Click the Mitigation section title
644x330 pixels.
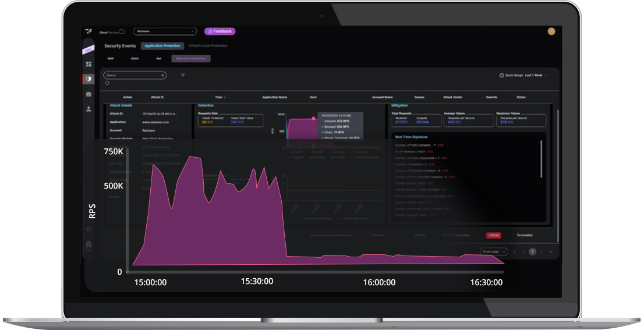pos(399,105)
